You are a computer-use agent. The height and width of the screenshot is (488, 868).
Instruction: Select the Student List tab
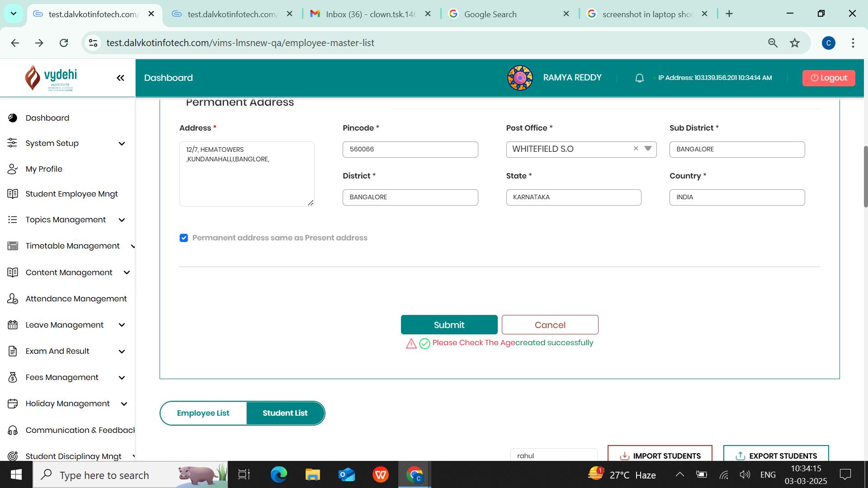(x=285, y=413)
